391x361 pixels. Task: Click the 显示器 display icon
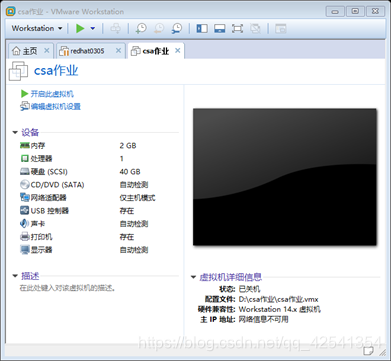click(25, 250)
